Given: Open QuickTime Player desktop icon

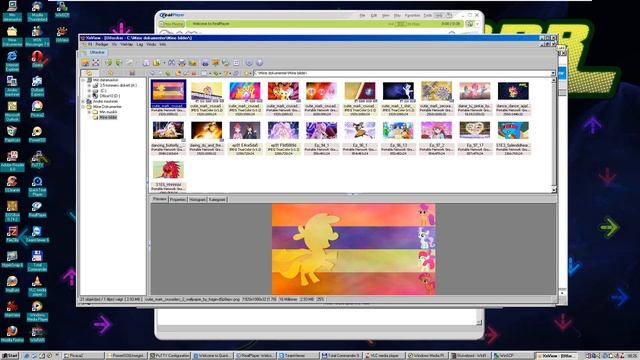Looking at the screenshot, I should pos(37,187).
